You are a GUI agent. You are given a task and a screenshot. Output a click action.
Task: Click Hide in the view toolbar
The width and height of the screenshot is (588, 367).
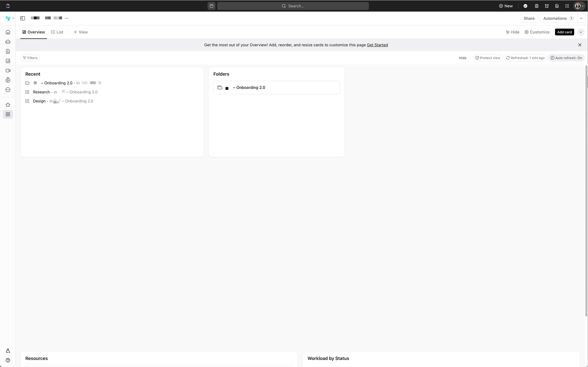pos(513,32)
